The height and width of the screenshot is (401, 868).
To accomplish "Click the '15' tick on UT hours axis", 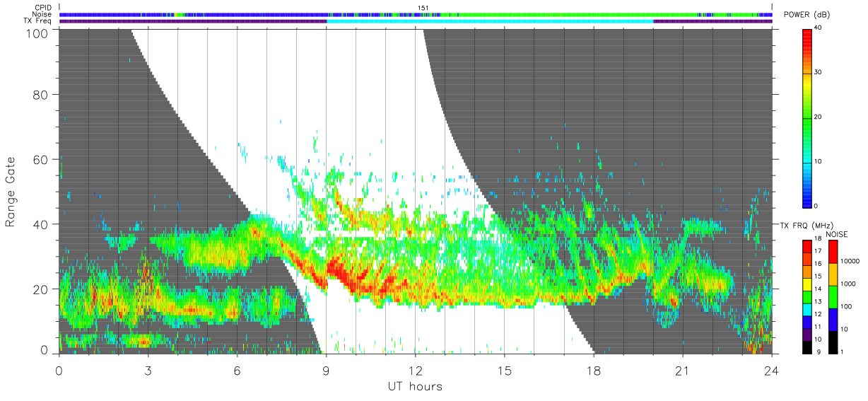I will (504, 371).
